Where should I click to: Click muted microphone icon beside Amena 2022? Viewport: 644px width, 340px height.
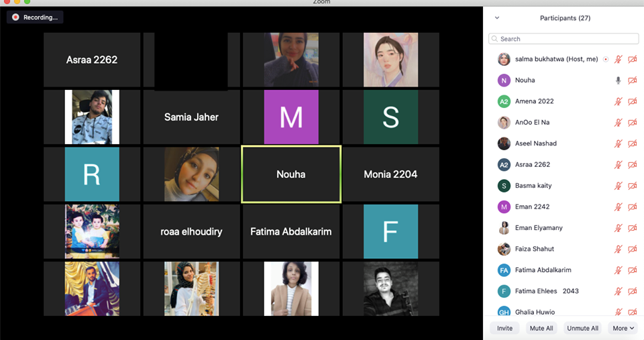point(619,101)
